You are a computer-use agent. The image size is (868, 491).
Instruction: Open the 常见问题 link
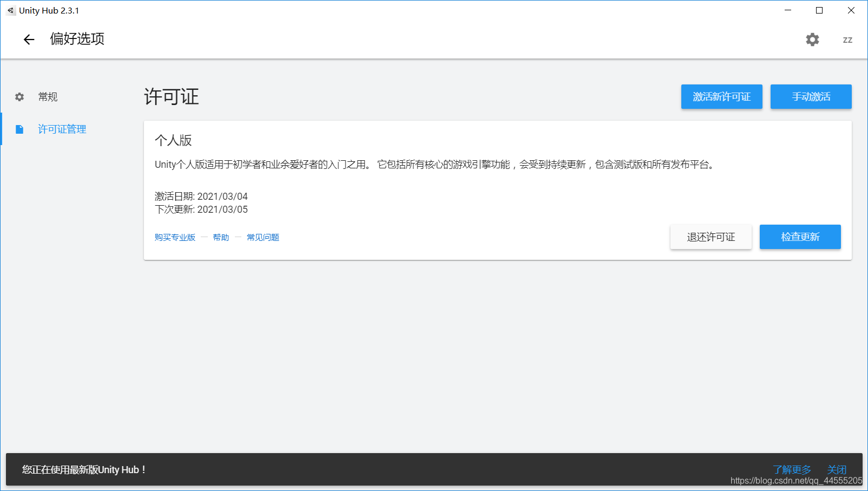pyautogui.click(x=263, y=237)
